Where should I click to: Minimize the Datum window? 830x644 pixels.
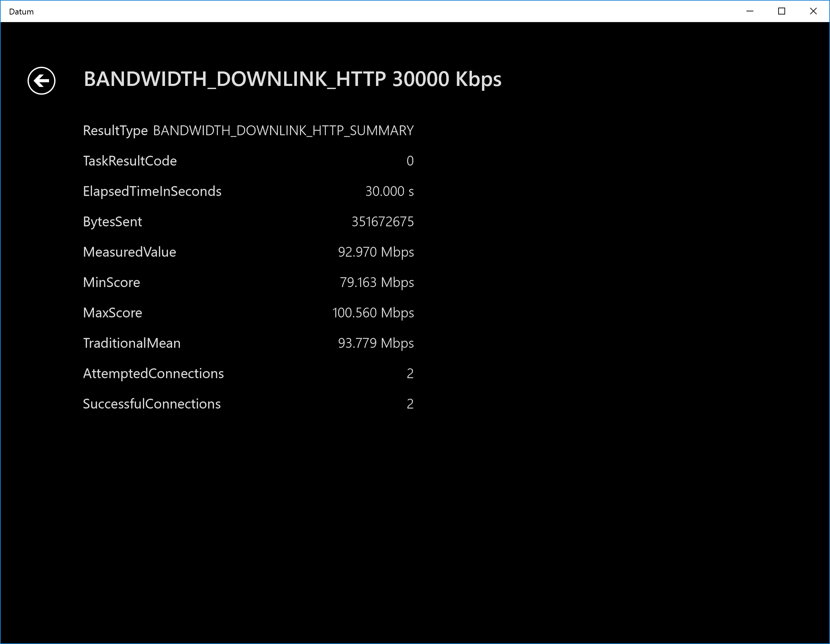pyautogui.click(x=750, y=11)
